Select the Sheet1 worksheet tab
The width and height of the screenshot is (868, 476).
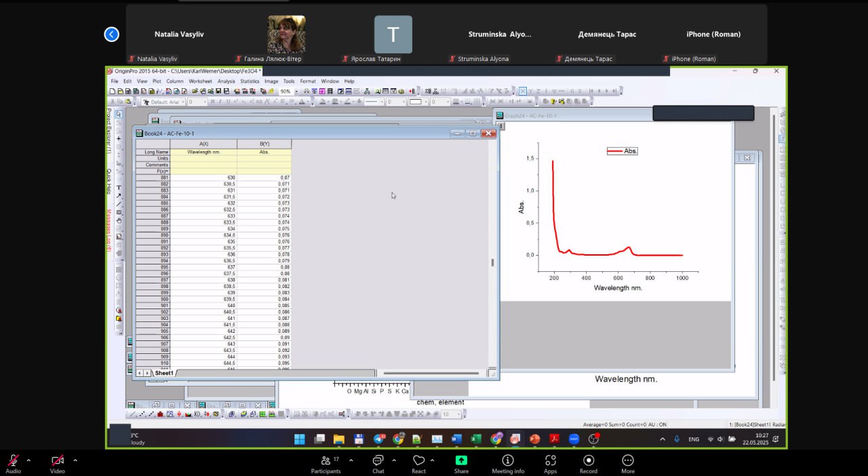coord(164,373)
